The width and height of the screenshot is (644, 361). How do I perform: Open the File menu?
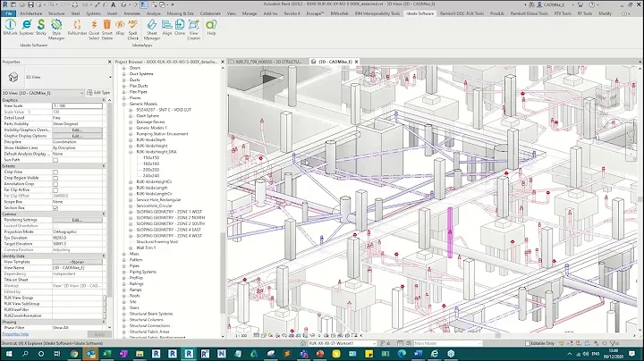click(x=9, y=13)
